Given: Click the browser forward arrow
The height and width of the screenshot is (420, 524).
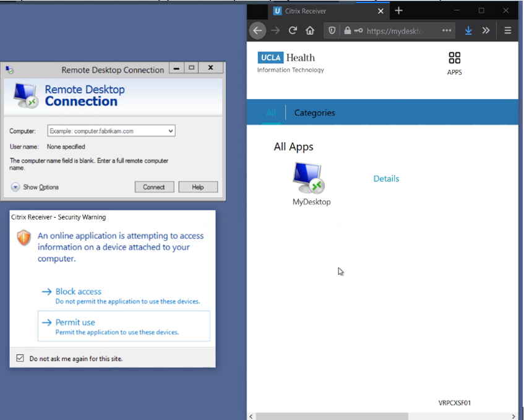Looking at the screenshot, I should [275, 31].
